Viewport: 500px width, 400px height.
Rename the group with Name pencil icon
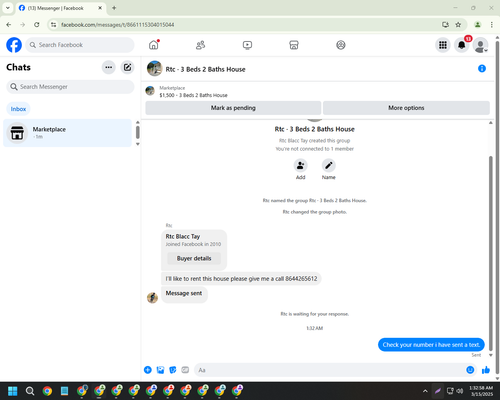click(x=329, y=165)
